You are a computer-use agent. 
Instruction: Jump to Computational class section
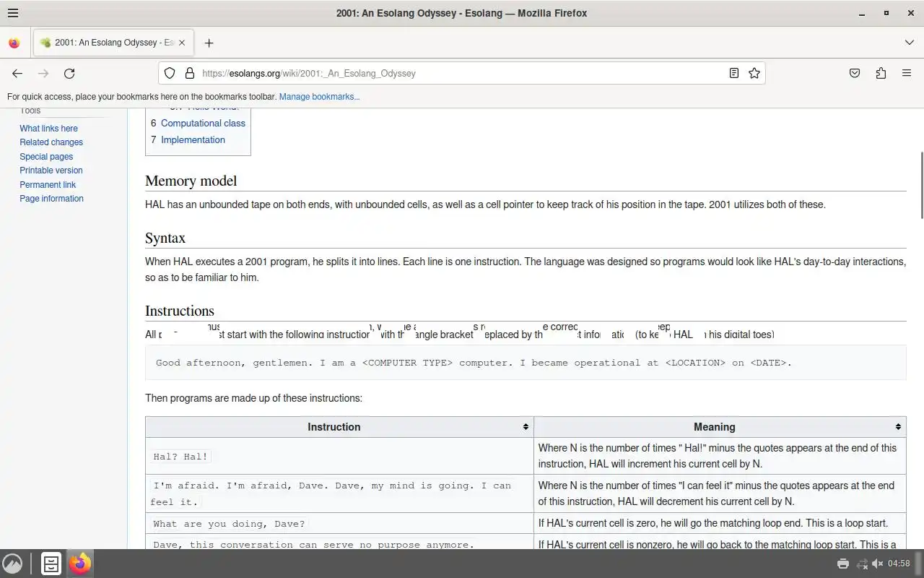point(203,123)
